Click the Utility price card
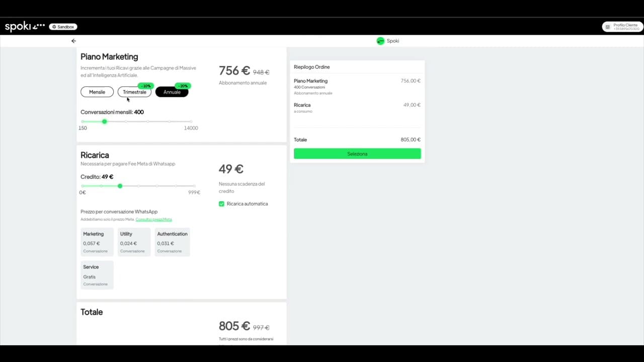This screenshot has width=644, height=362. [134, 242]
